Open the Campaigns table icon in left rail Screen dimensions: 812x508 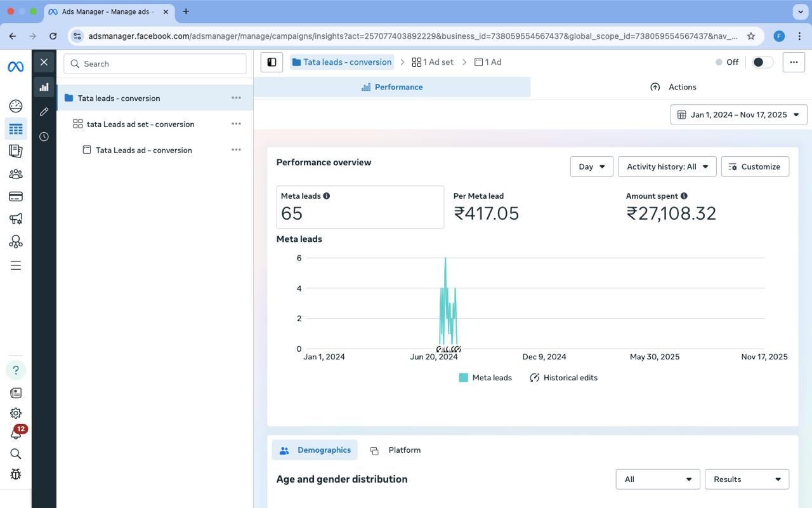tap(16, 129)
